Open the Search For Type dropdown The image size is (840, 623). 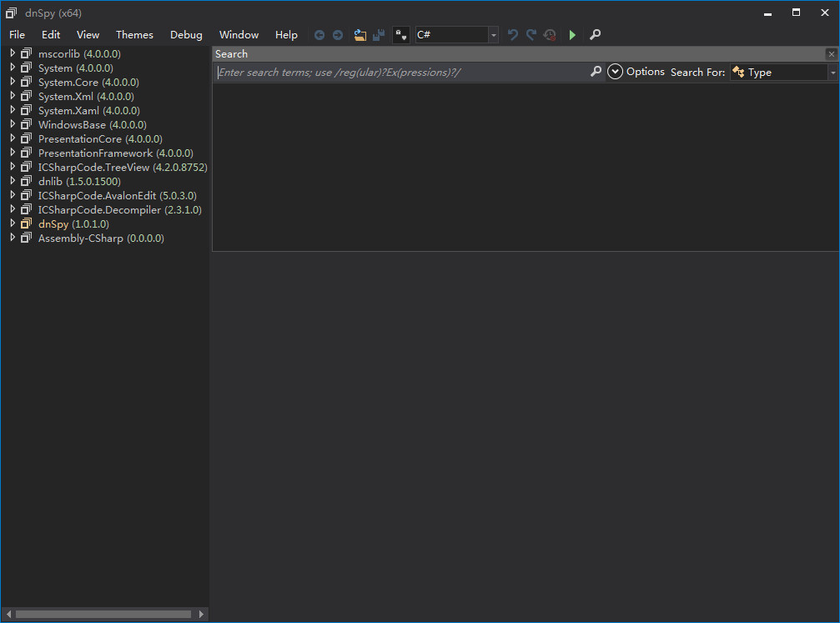point(784,73)
